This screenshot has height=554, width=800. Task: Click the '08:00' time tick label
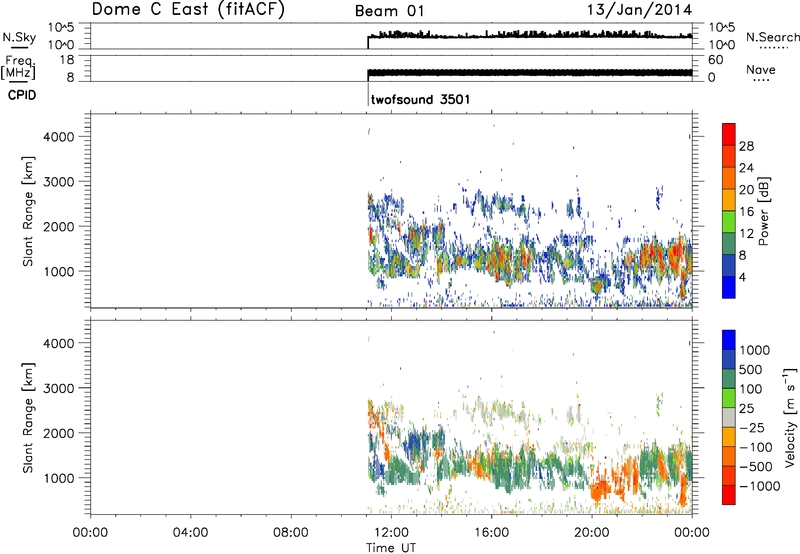coord(291,533)
